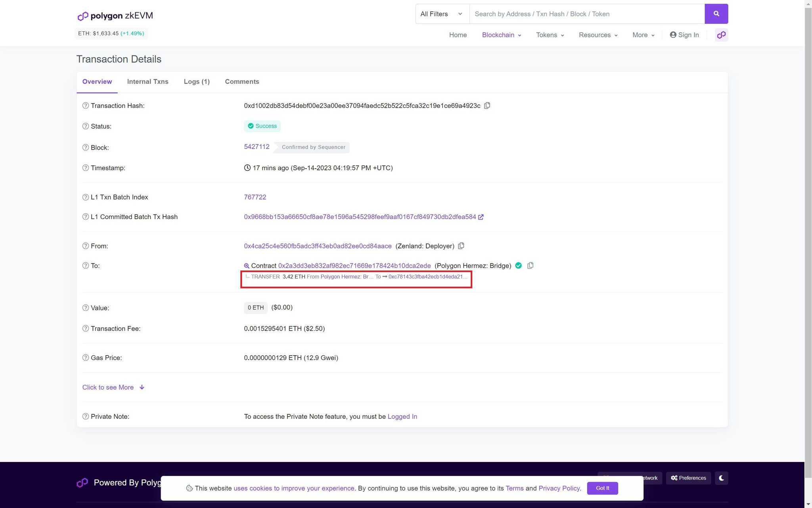Expand the More dropdown menu
The image size is (812, 508).
coord(642,35)
